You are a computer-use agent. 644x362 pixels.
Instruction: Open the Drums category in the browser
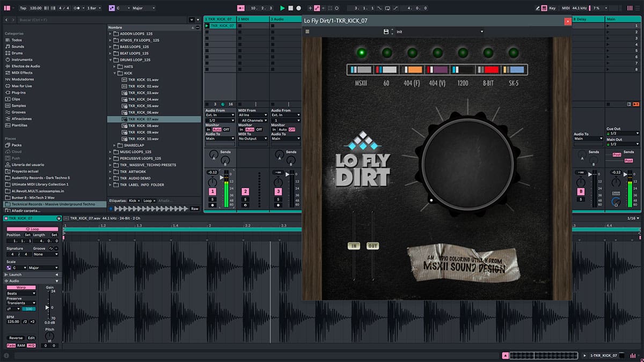click(17, 53)
